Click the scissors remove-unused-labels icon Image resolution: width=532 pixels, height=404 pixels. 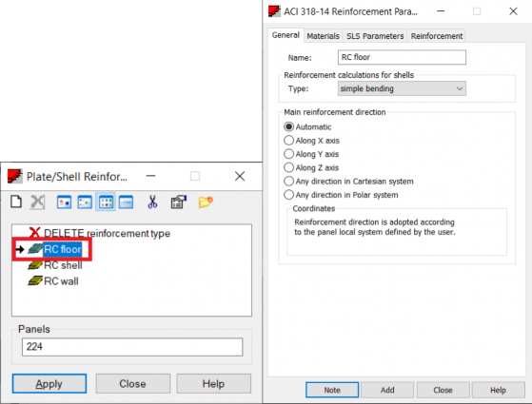pyautogui.click(x=152, y=202)
